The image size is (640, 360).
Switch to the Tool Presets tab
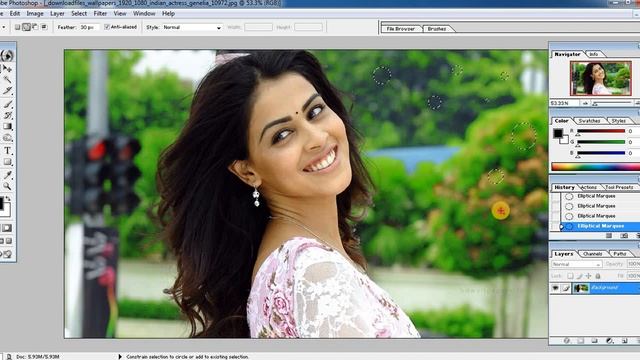pos(619,187)
